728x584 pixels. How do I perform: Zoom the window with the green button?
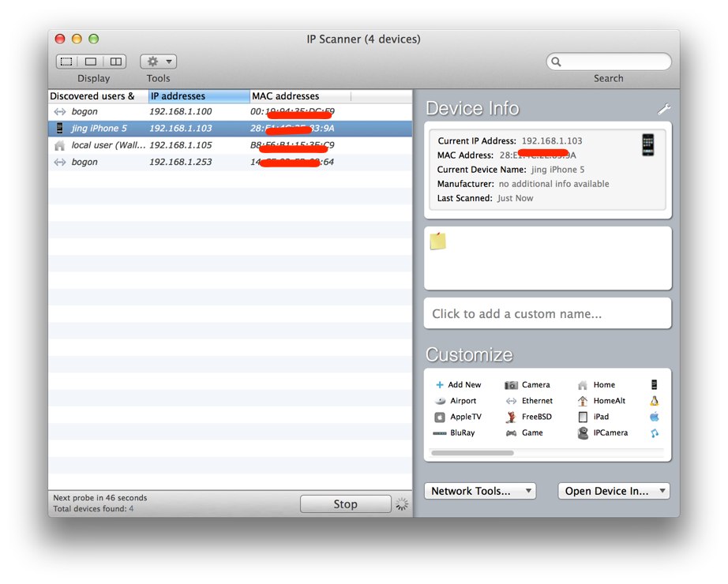94,39
